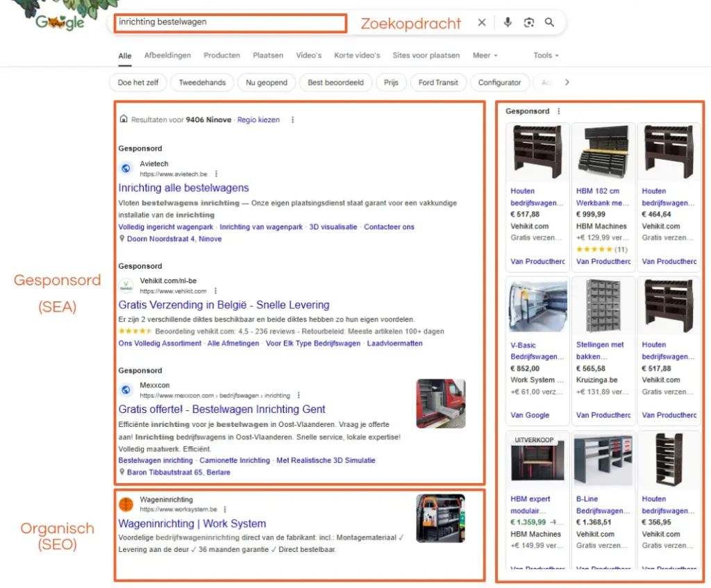Open the Inrichting alle bestelwagens link
This screenshot has height=588, width=711.
tap(183, 187)
